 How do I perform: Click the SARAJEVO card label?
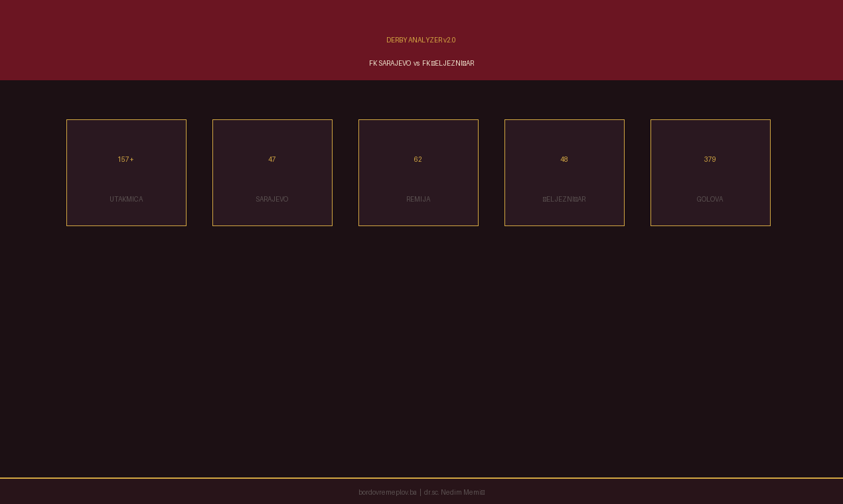click(x=272, y=200)
